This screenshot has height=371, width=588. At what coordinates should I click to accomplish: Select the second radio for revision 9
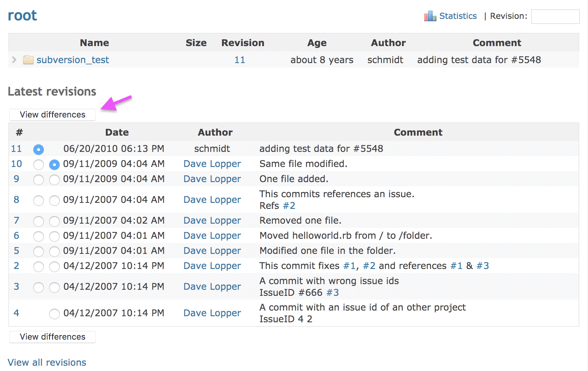(54, 180)
